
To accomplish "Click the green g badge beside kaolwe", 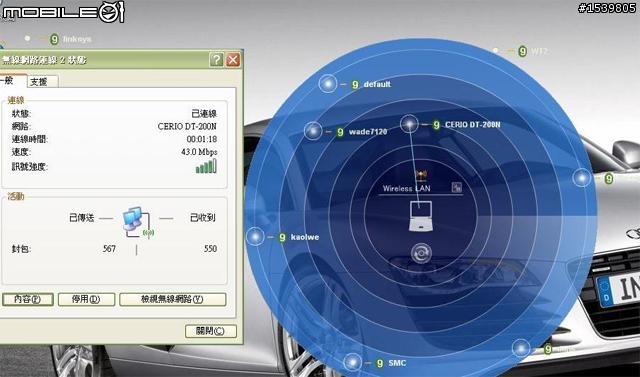I will [x=282, y=237].
